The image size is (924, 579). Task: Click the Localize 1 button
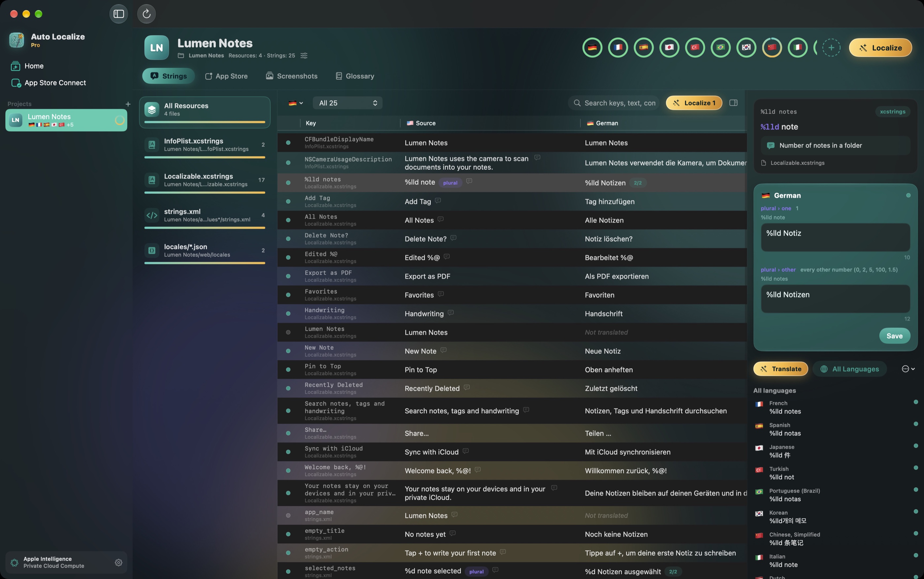[694, 103]
